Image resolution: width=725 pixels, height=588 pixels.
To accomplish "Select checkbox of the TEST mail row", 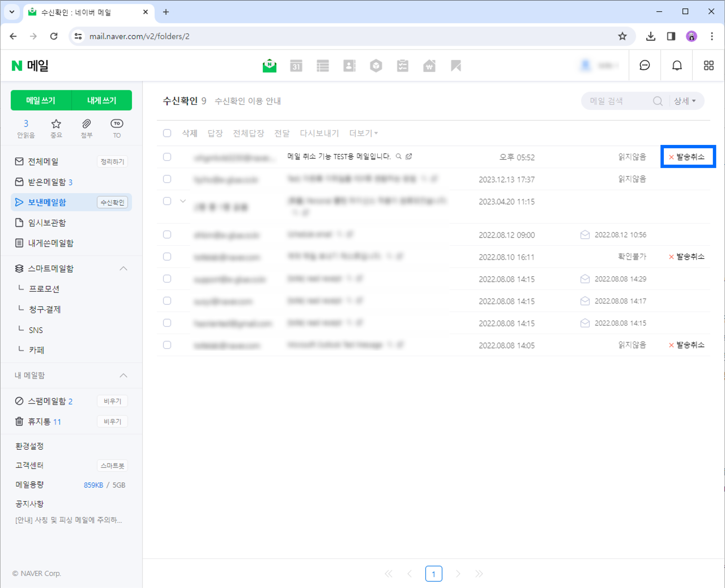I will (x=167, y=157).
